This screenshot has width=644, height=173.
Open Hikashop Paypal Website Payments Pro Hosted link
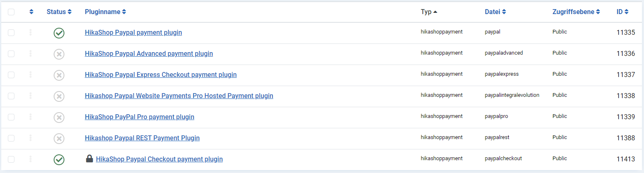pos(179,96)
